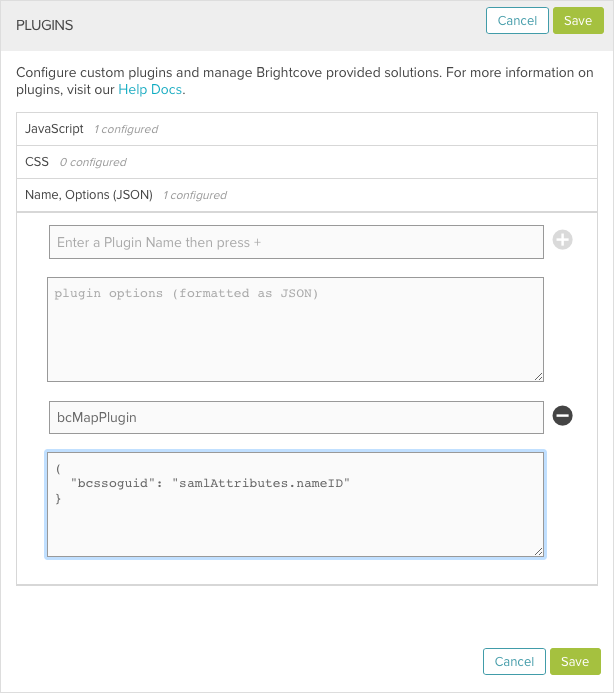Click the bottom Cancel button

click(514, 661)
